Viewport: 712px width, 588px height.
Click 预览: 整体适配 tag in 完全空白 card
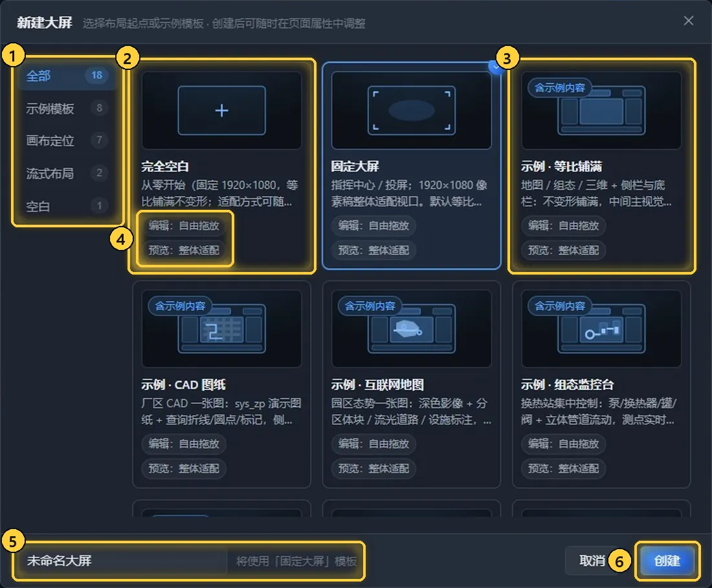coord(183,250)
